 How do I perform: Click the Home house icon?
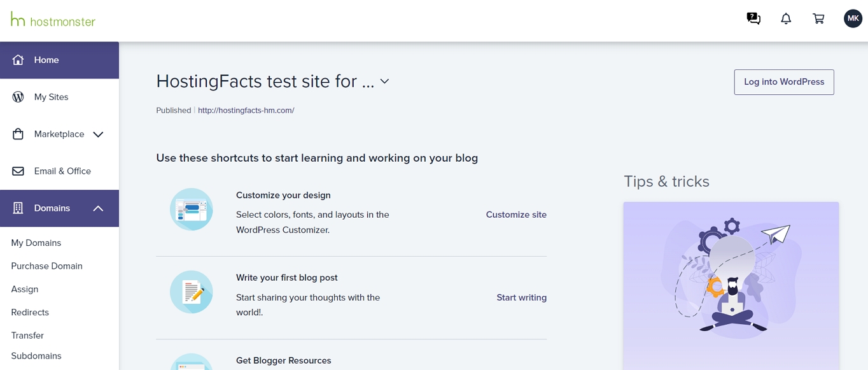pyautogui.click(x=18, y=60)
